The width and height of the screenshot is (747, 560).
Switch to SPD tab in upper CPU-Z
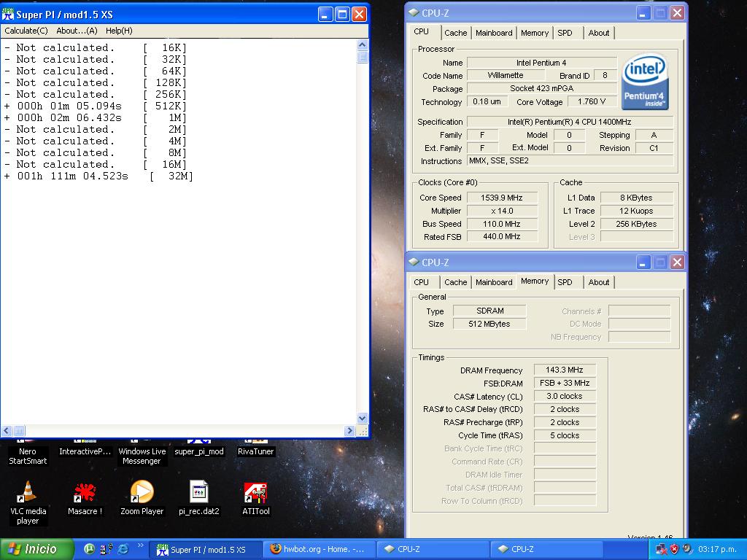click(x=565, y=33)
